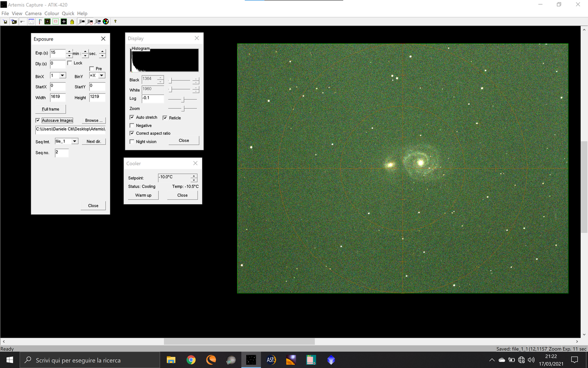Click the red subframe rectangle toolbar icon
The image size is (588, 368).
[x=55, y=21]
